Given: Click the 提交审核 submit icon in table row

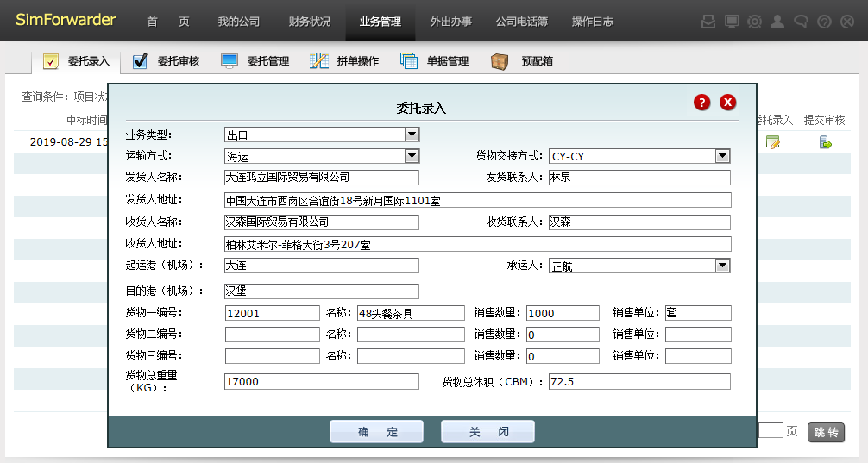Looking at the screenshot, I should click(825, 142).
